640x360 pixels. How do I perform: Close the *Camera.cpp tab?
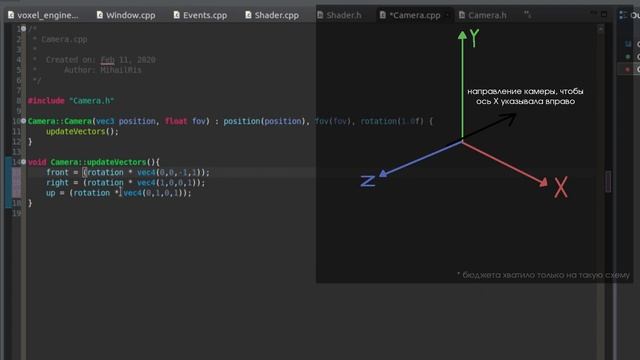[x=447, y=15]
